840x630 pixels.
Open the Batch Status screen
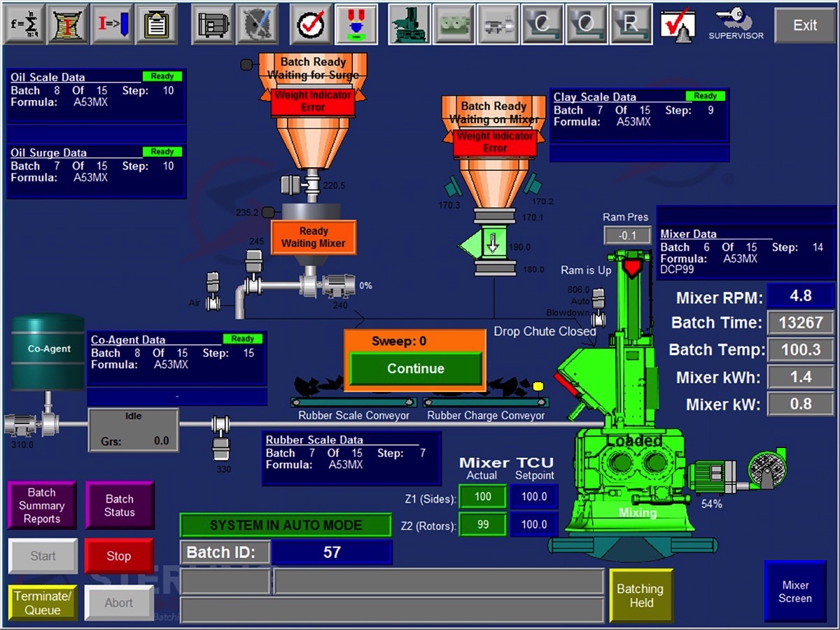click(x=119, y=505)
